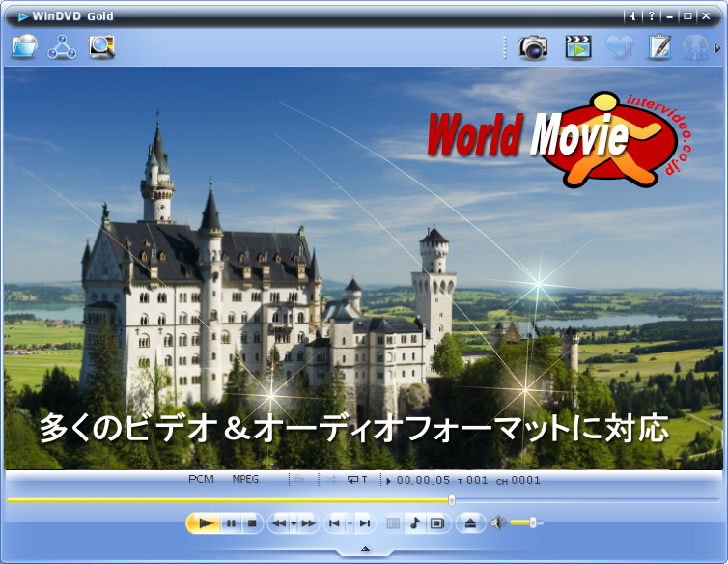This screenshot has width=728, height=564.
Task: Mute audio with the speaker icon
Action: [x=498, y=523]
